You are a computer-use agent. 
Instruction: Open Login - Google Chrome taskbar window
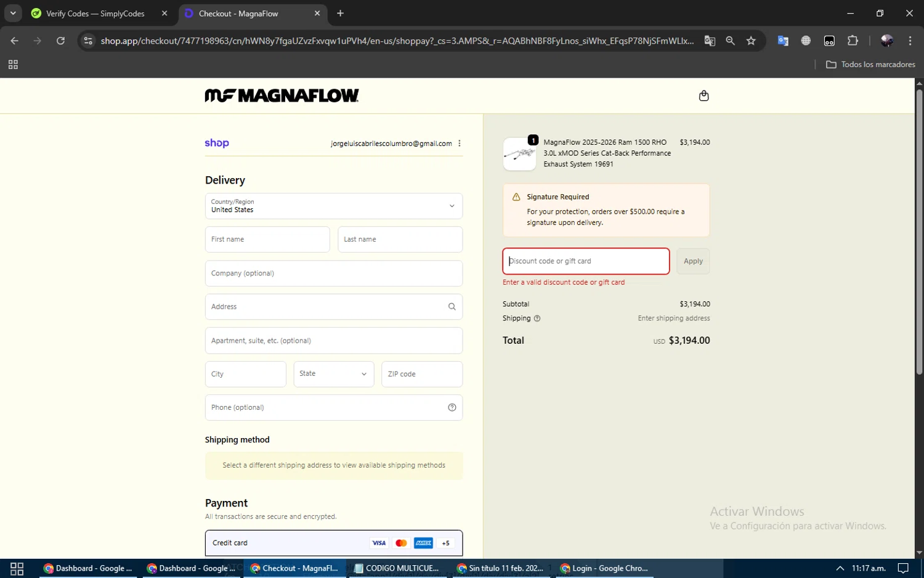click(x=604, y=568)
